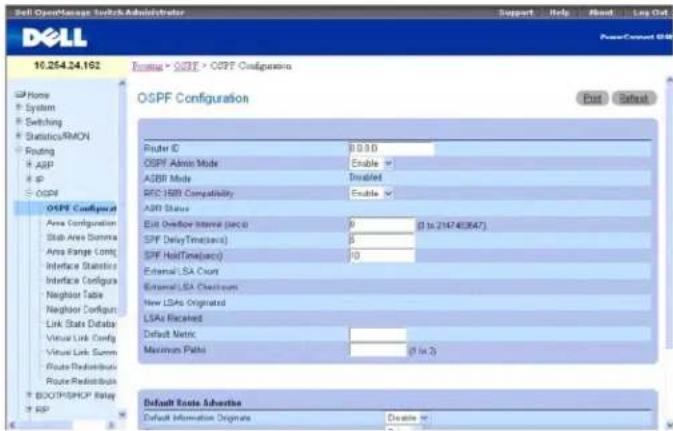Click the Router ID input field
Screen dimensions: 673x431
pyautogui.click(x=391, y=149)
